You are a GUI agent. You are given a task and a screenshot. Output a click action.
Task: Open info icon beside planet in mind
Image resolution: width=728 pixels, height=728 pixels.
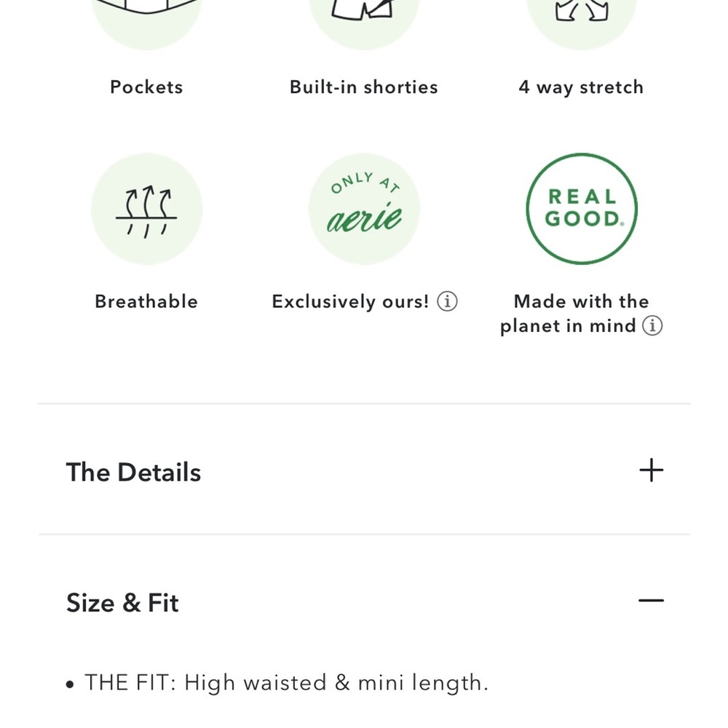tap(652, 325)
